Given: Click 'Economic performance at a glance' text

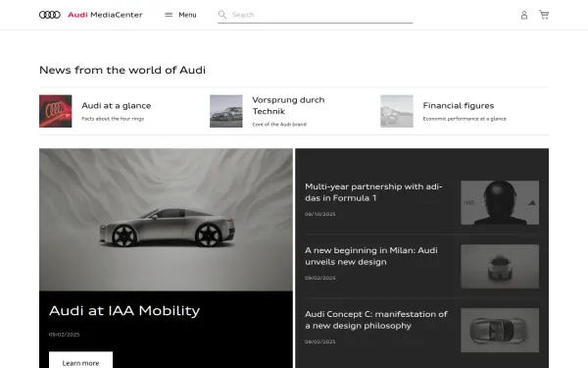Looking at the screenshot, I should point(465,119).
